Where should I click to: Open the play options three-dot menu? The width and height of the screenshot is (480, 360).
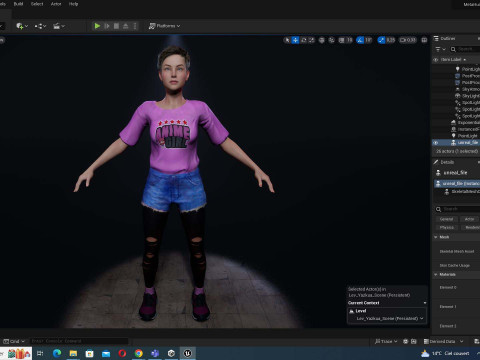click(135, 26)
